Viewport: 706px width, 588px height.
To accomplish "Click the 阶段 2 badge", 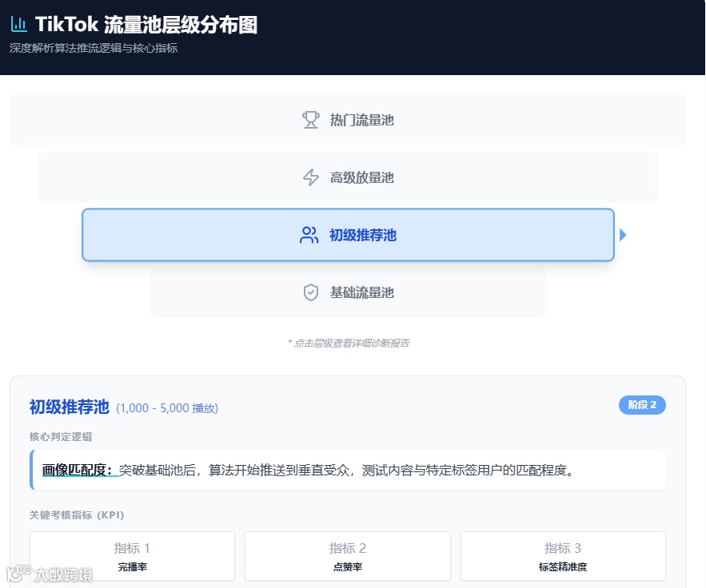I will [x=642, y=405].
